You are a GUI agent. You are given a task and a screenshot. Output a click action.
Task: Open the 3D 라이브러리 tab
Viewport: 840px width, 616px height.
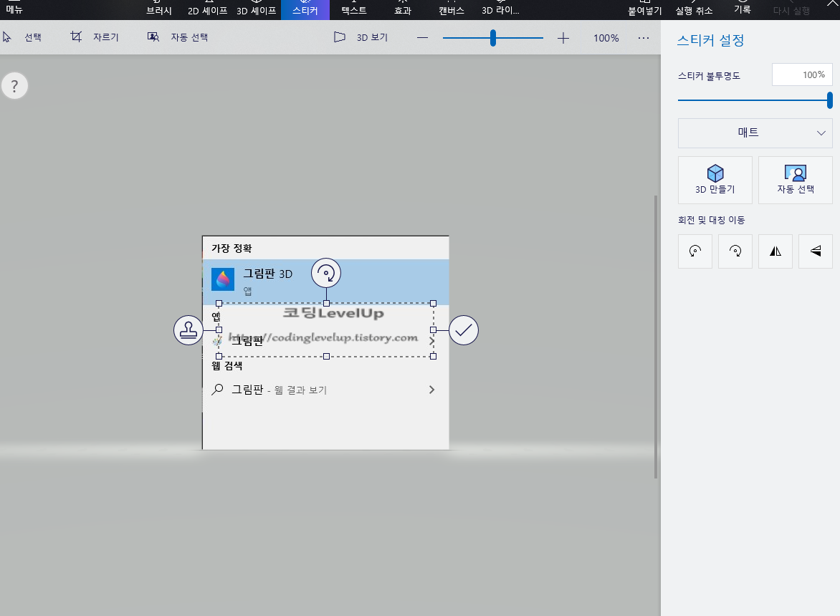500,9
